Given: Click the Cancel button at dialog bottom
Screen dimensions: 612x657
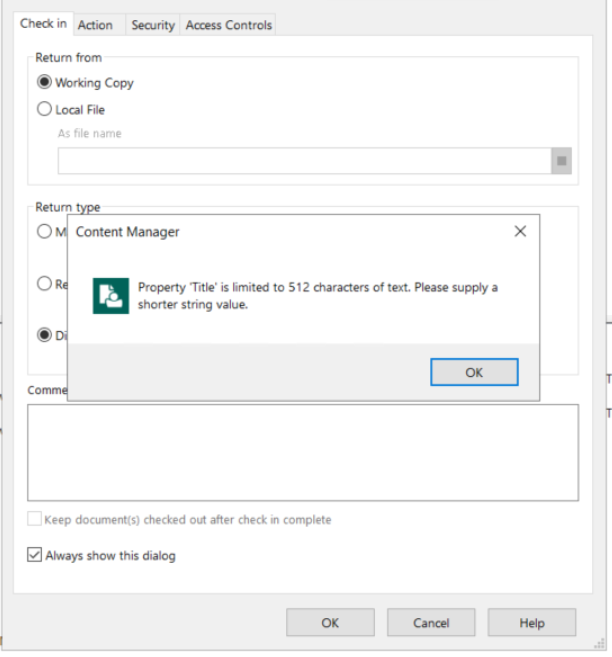Looking at the screenshot, I should pos(431,623).
